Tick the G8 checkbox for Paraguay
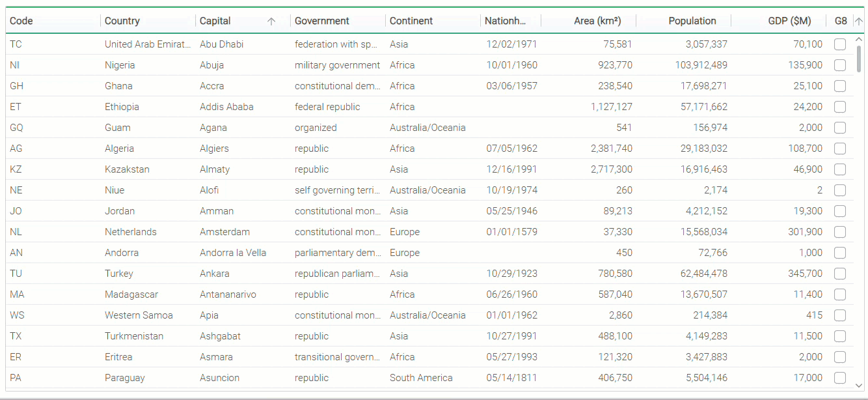 840,378
